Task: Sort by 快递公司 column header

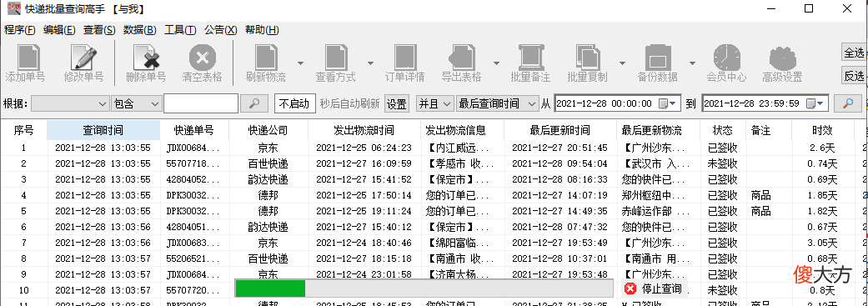Action: pyautogui.click(x=268, y=131)
